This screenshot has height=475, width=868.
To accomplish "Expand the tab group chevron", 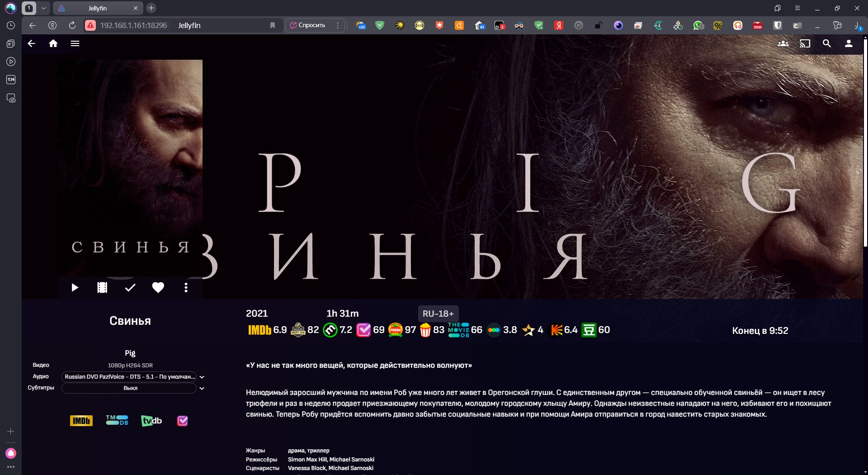I will (43, 8).
